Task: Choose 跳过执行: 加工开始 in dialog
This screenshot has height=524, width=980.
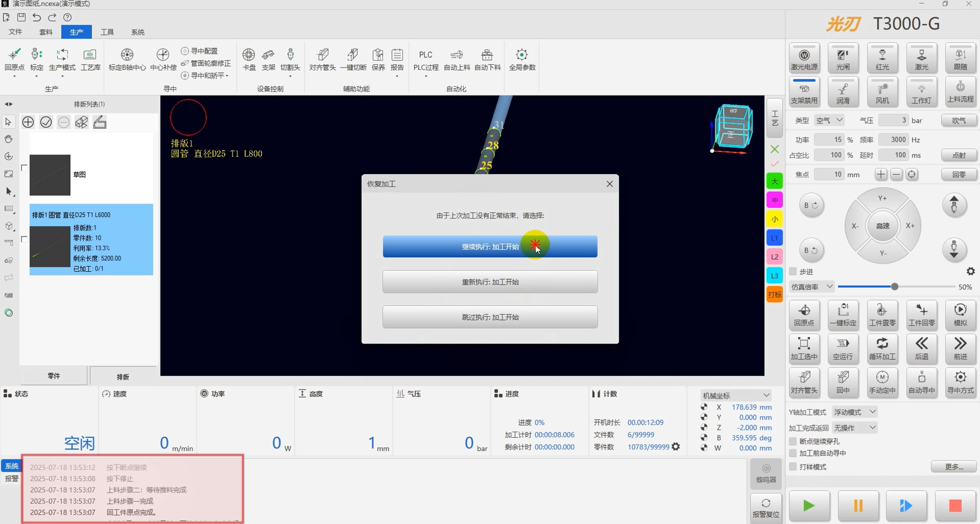Action: (x=490, y=317)
